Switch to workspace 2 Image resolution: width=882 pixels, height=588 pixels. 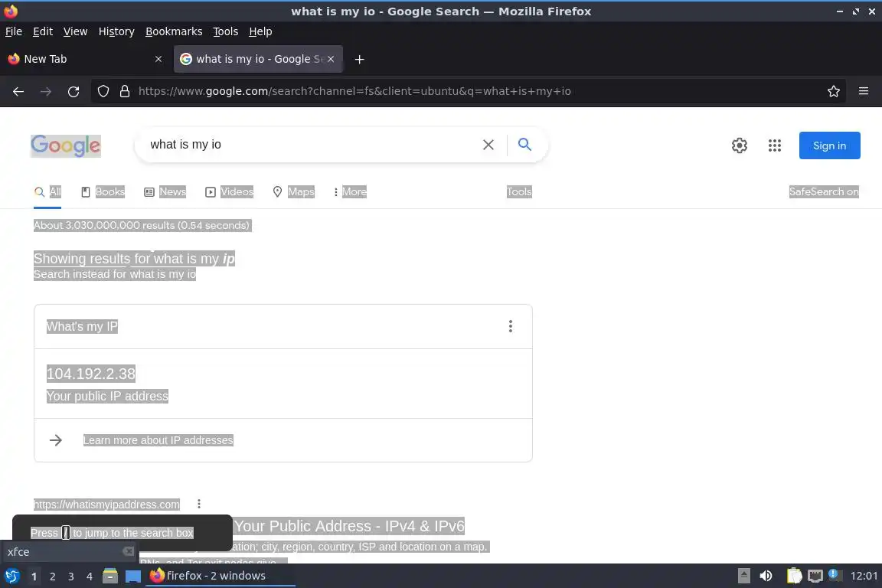click(x=53, y=577)
